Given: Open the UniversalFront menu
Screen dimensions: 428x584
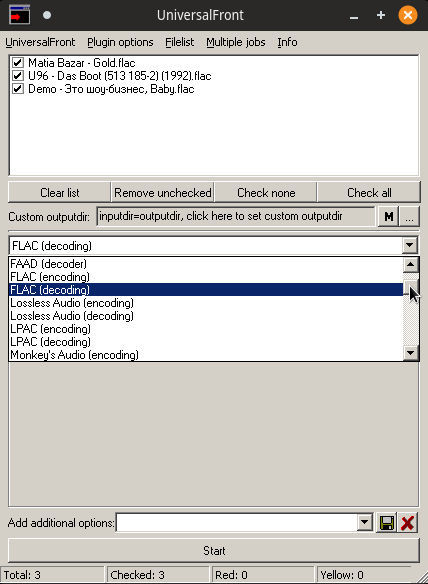Looking at the screenshot, I should [40, 42].
